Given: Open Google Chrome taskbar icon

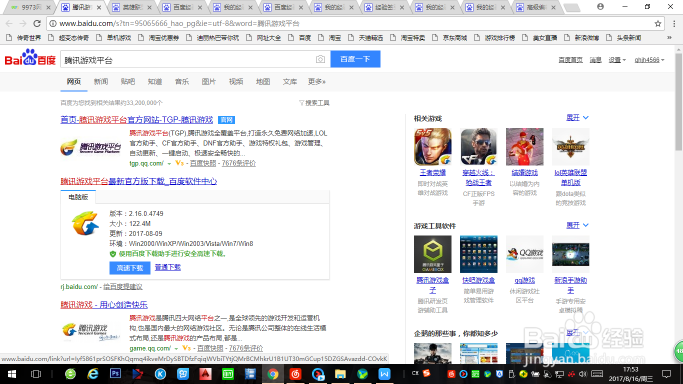Looking at the screenshot, I should pyautogui.click(x=273, y=374).
